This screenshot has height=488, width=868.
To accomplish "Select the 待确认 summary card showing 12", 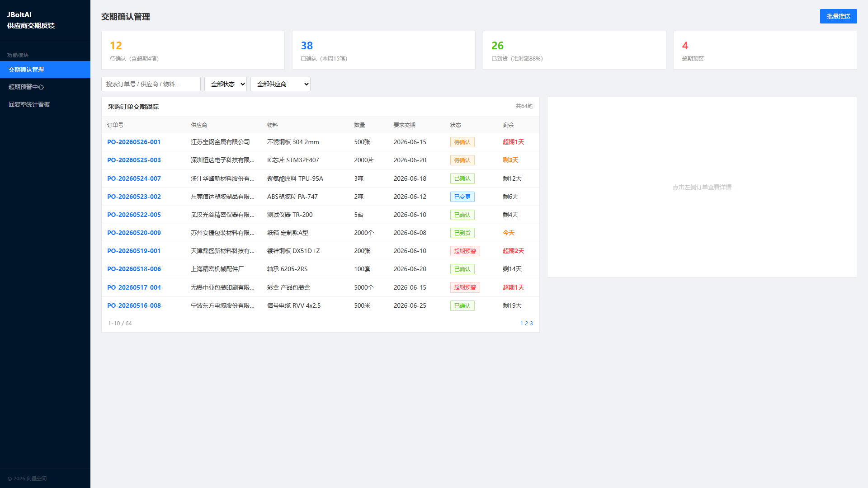I will pyautogui.click(x=193, y=50).
